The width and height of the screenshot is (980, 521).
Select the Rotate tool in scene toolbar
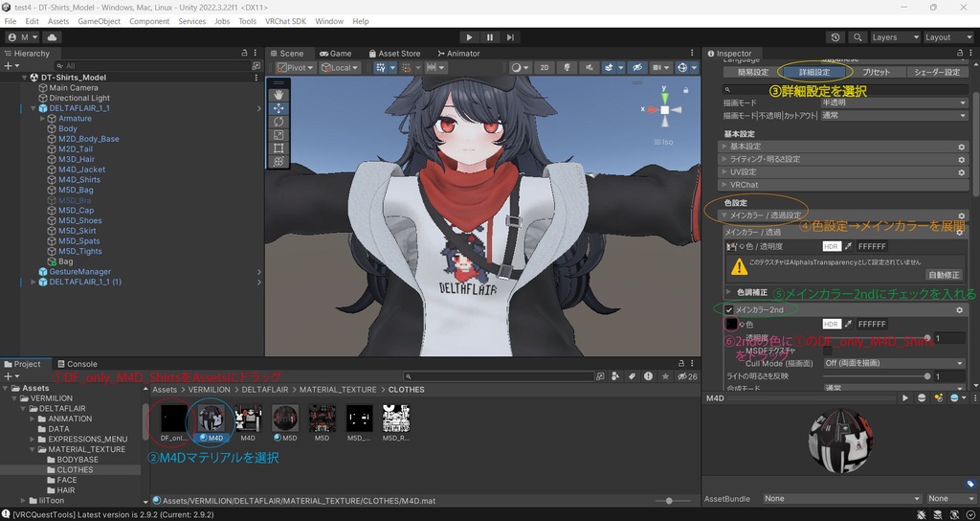[278, 122]
